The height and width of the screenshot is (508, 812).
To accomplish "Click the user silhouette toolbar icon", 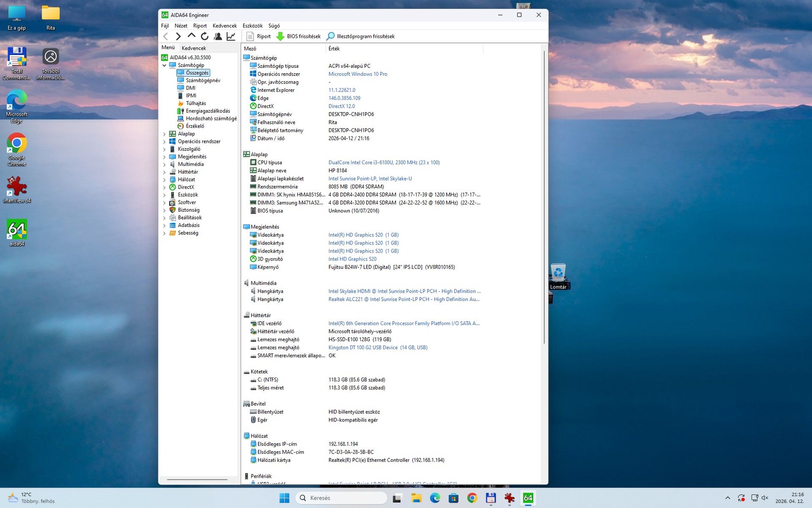I will [218, 36].
